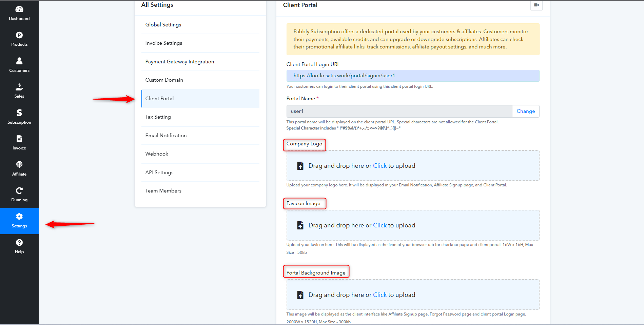Click the Portal Background Image drop area
644x325 pixels.
point(413,295)
